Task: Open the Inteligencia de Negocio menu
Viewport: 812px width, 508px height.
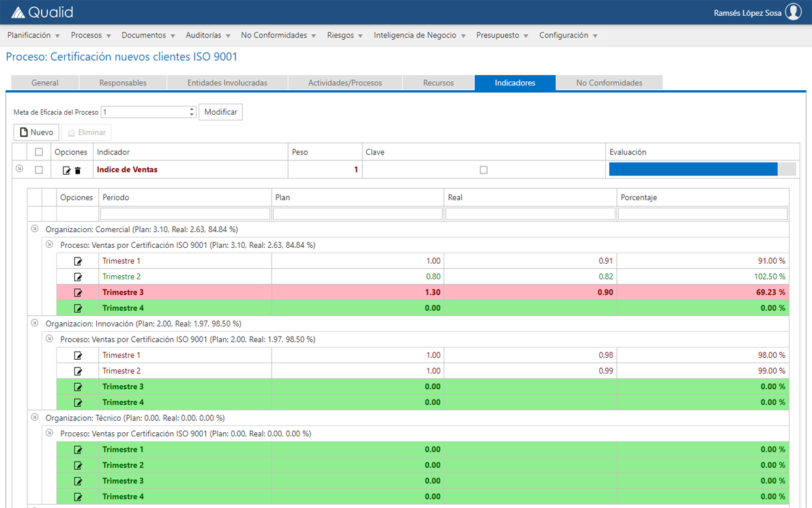Action: coord(416,35)
